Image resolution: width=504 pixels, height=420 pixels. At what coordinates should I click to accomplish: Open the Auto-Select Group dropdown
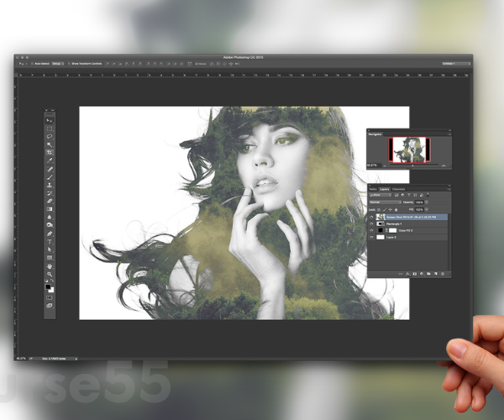click(x=58, y=64)
